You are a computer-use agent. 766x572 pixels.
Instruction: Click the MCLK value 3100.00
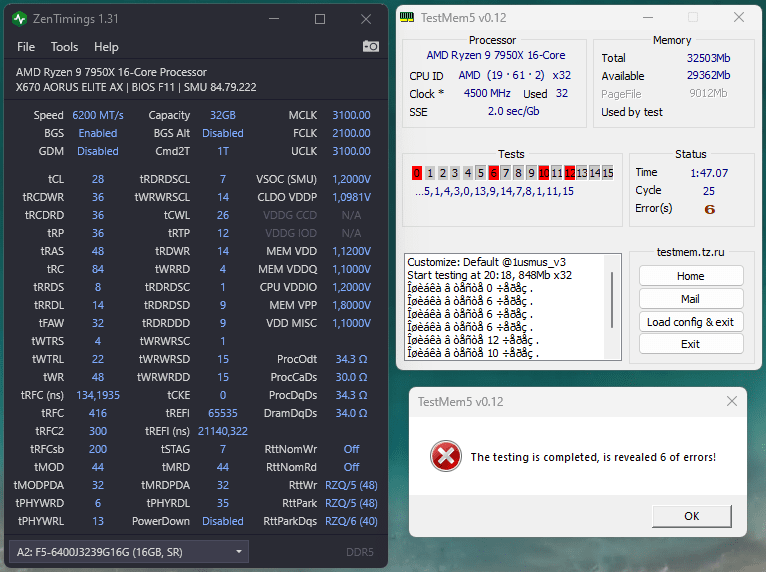pyautogui.click(x=351, y=115)
